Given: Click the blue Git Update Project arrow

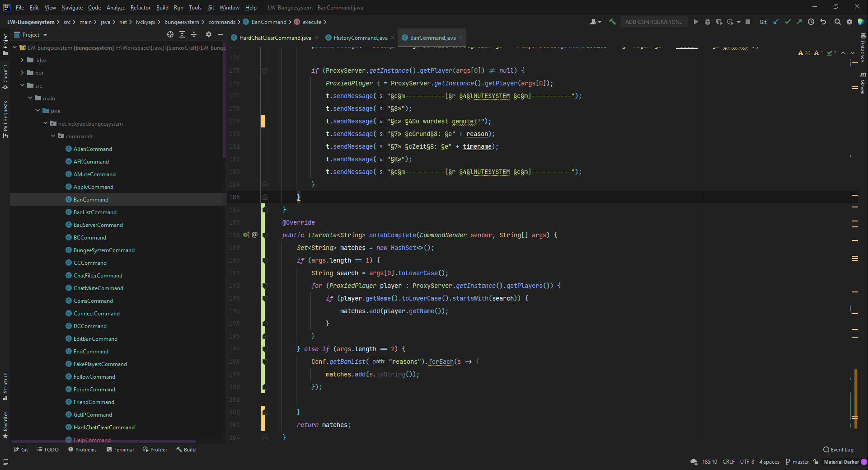Looking at the screenshot, I should click(x=776, y=22).
